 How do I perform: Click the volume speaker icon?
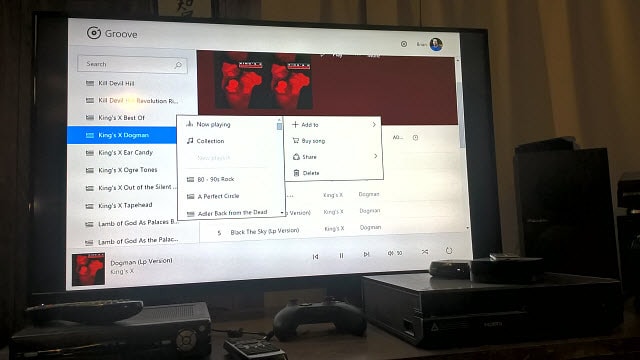coord(390,253)
